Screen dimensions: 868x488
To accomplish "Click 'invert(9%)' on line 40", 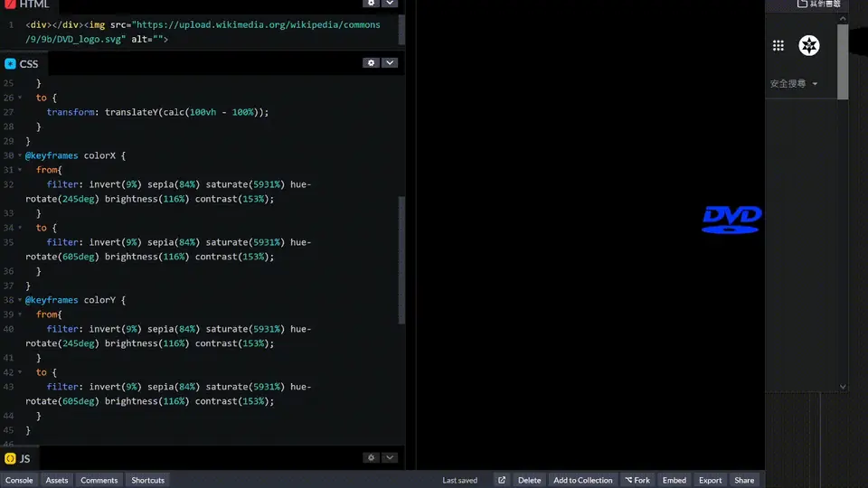I will (115, 329).
